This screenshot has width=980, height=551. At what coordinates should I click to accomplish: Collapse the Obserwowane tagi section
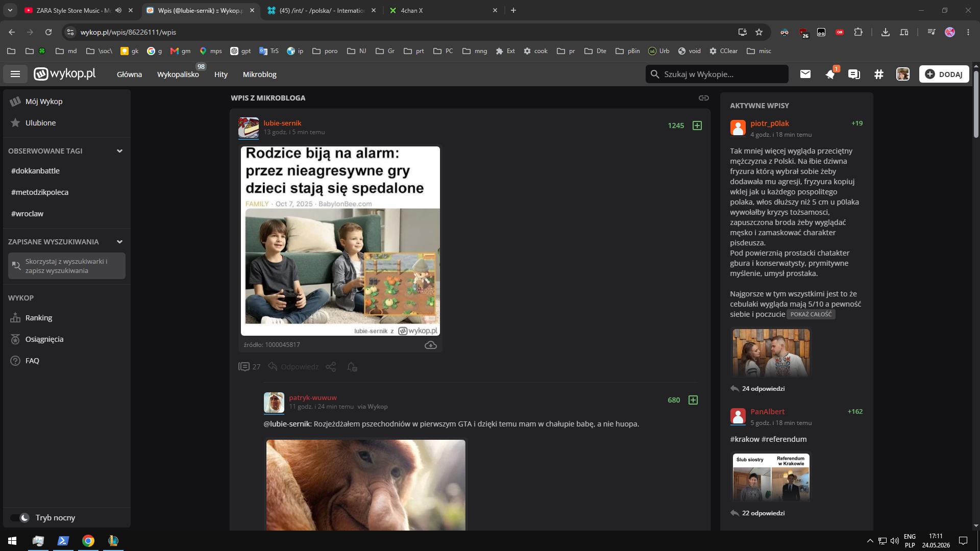119,151
